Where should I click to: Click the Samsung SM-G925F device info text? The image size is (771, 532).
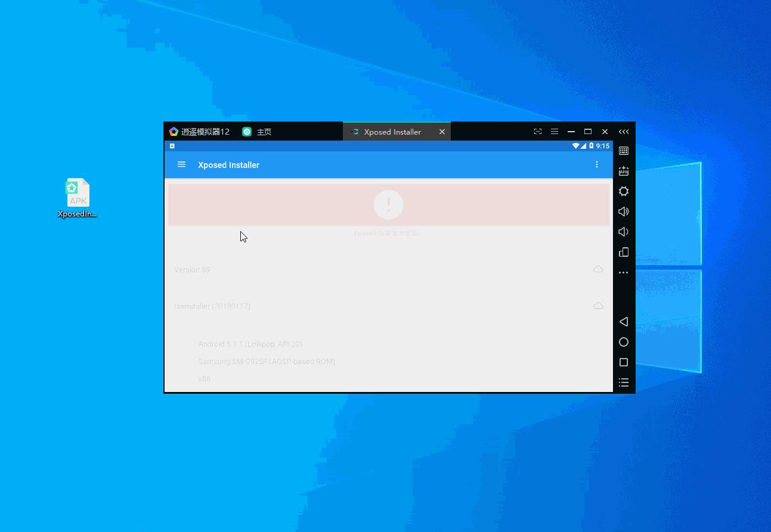(x=267, y=361)
